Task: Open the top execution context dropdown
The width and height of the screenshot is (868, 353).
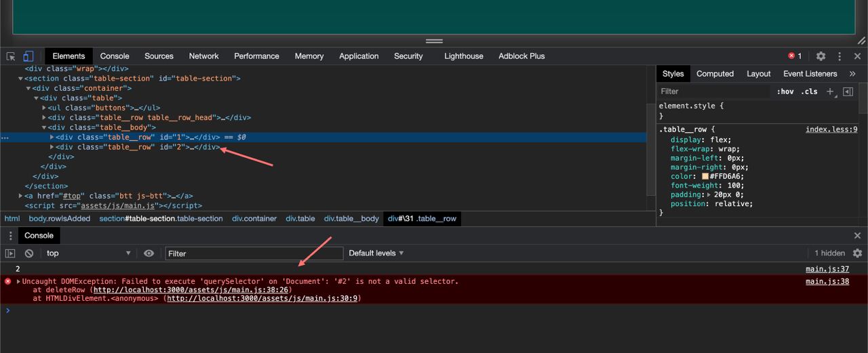Action: pos(87,253)
